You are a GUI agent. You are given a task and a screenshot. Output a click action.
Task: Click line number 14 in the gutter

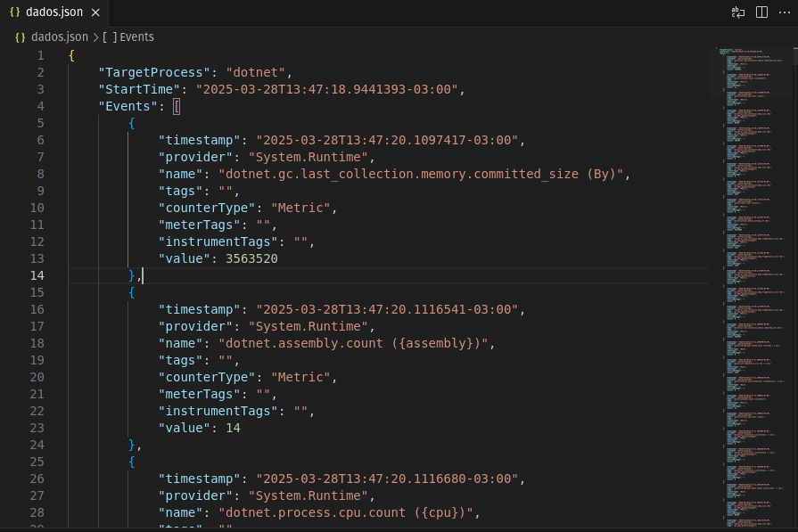37,275
